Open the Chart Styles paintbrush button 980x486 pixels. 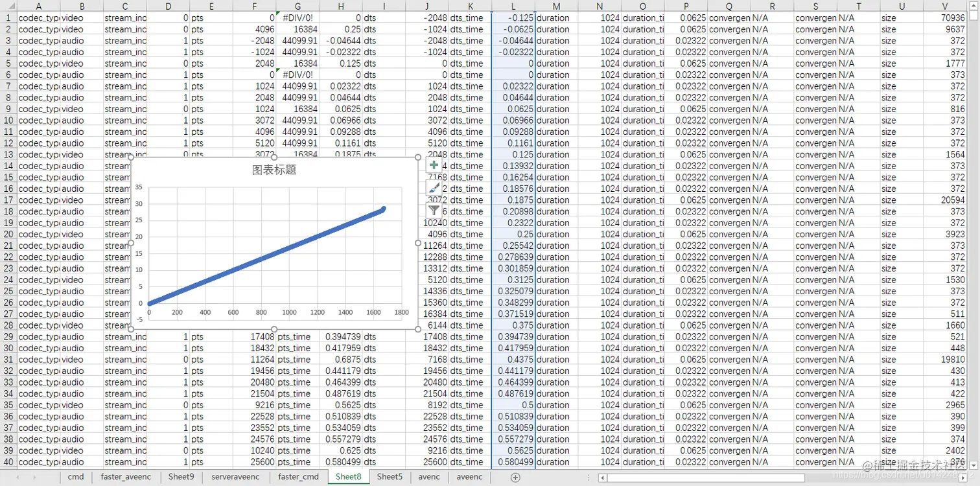434,188
